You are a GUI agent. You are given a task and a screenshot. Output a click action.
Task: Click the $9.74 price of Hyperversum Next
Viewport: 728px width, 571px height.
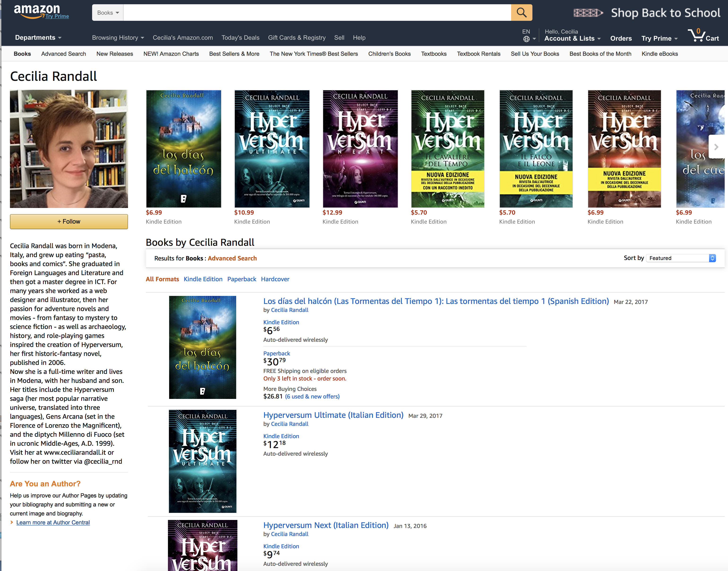click(x=272, y=554)
